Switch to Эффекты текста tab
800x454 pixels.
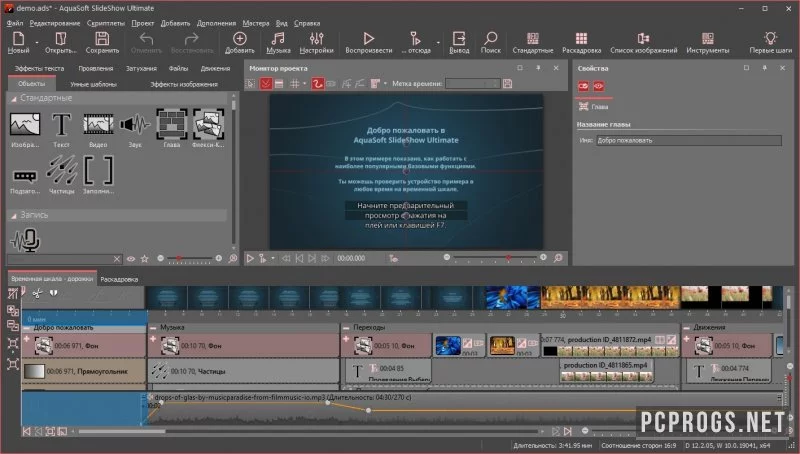(x=39, y=68)
